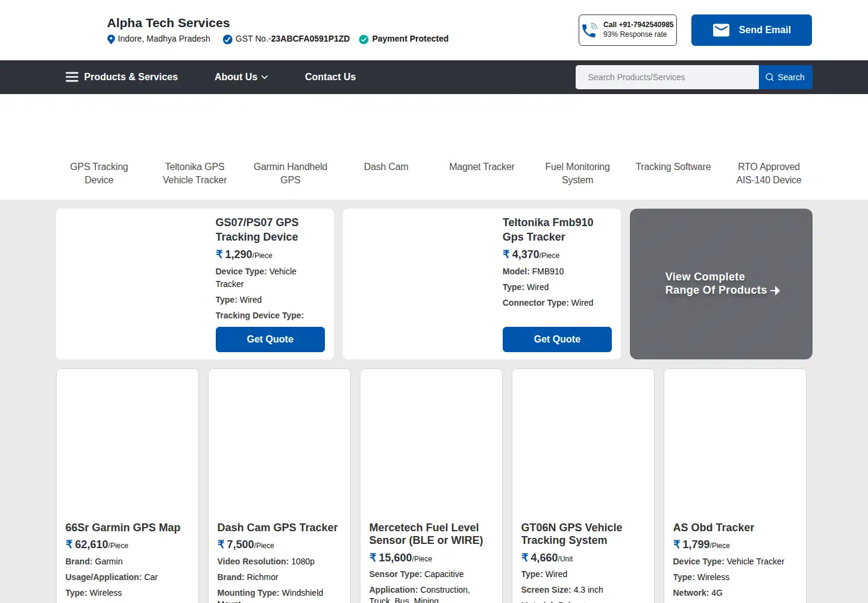
Task: Select GPS Tracking Device category
Action: 99,173
